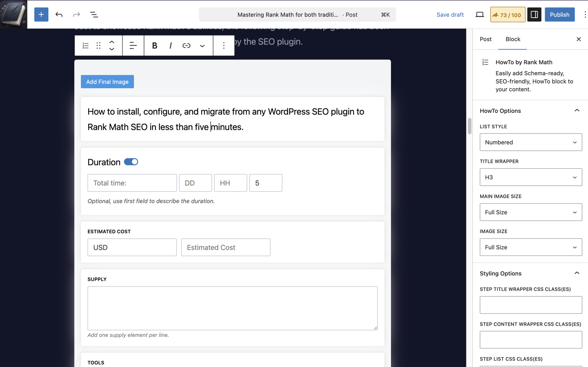Undo the last change
The height and width of the screenshot is (367, 588).
pos(59,15)
